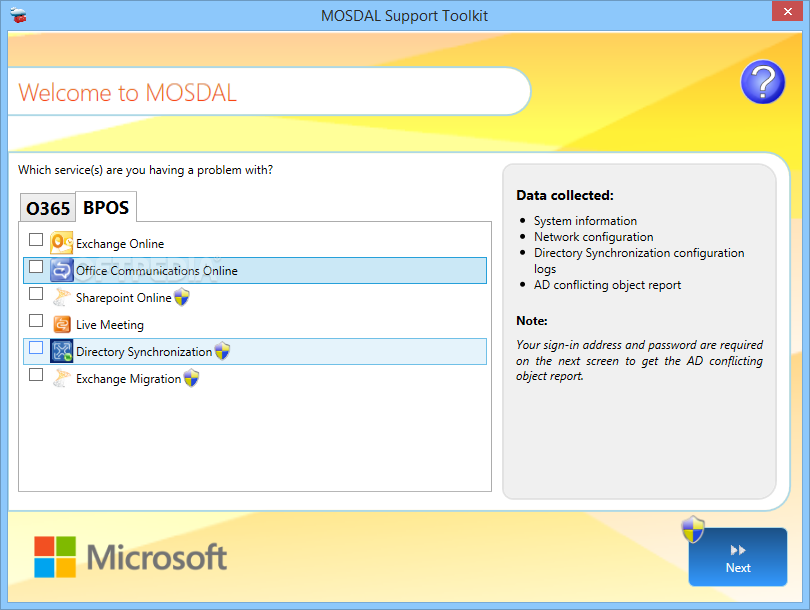The height and width of the screenshot is (610, 810).
Task: Click the Sharepoint Online service icon
Action: 61,297
